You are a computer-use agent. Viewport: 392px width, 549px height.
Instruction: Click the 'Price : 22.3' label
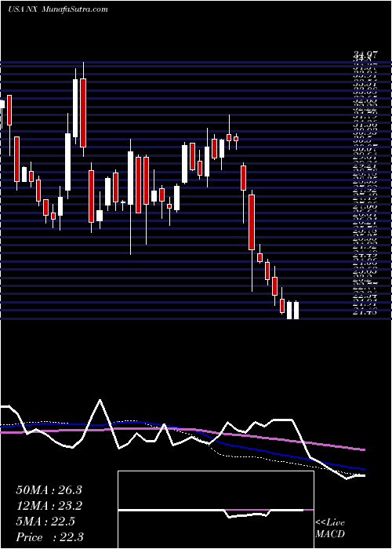pyautogui.click(x=49, y=537)
